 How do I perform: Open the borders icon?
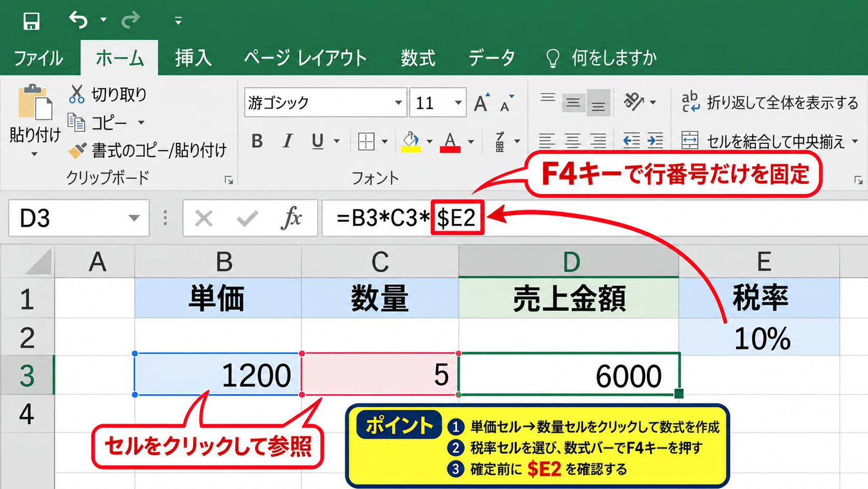pyautogui.click(x=366, y=141)
